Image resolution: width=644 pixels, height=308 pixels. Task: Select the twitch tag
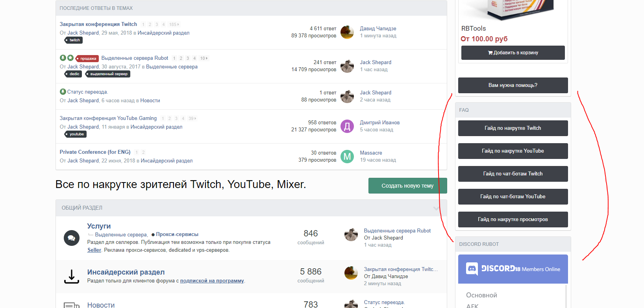point(74,40)
